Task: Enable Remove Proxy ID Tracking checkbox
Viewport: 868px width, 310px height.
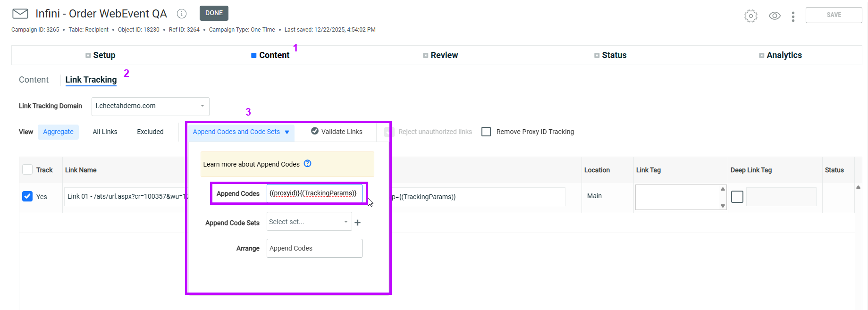Action: [x=486, y=132]
